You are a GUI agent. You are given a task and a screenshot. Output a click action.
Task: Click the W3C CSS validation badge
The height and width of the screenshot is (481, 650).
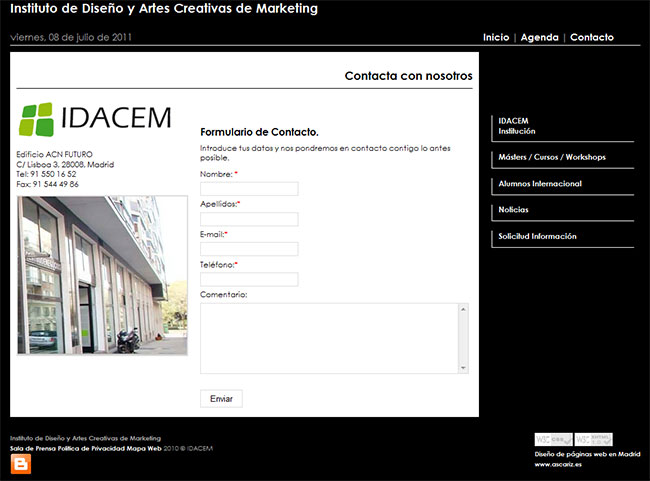pos(554,439)
